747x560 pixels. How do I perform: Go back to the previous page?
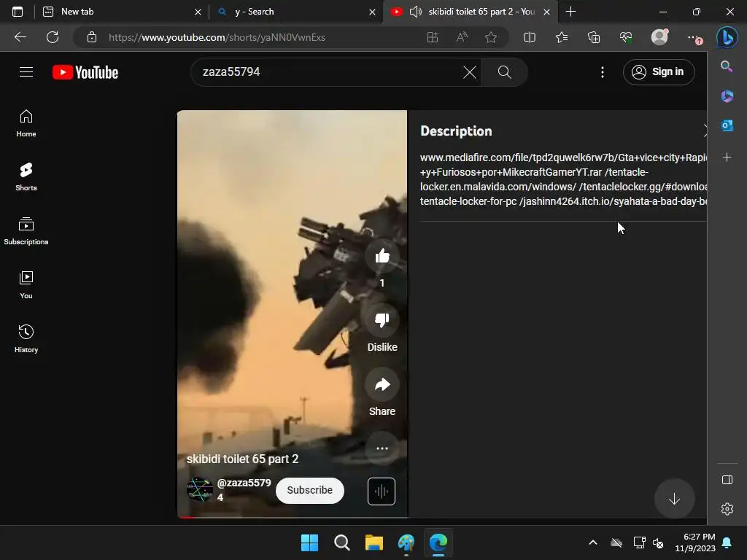pos(20,37)
